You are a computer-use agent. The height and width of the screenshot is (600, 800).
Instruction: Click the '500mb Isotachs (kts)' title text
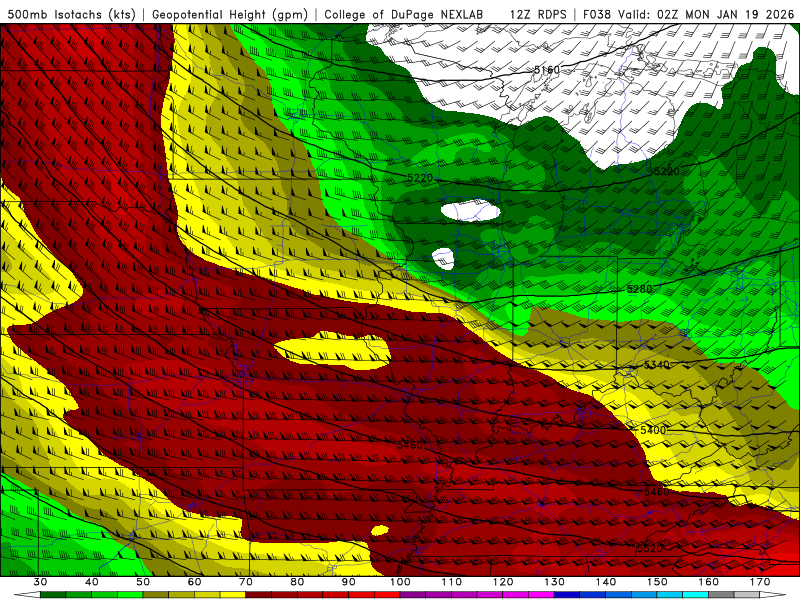(x=71, y=14)
